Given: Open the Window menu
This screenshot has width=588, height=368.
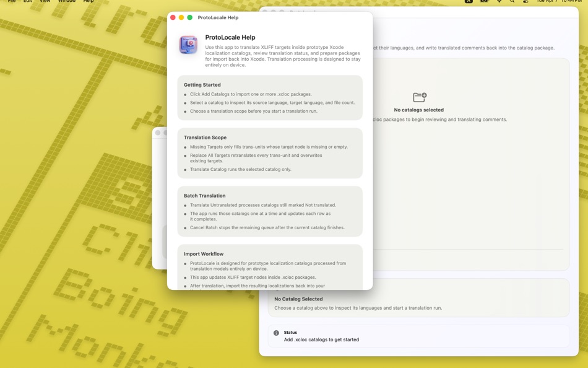Looking at the screenshot, I should coord(65,2).
